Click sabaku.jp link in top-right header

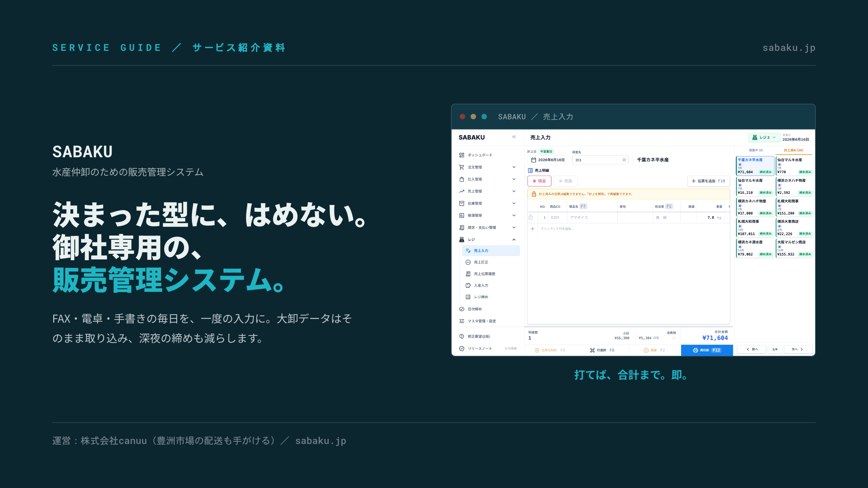pyautogui.click(x=789, y=48)
